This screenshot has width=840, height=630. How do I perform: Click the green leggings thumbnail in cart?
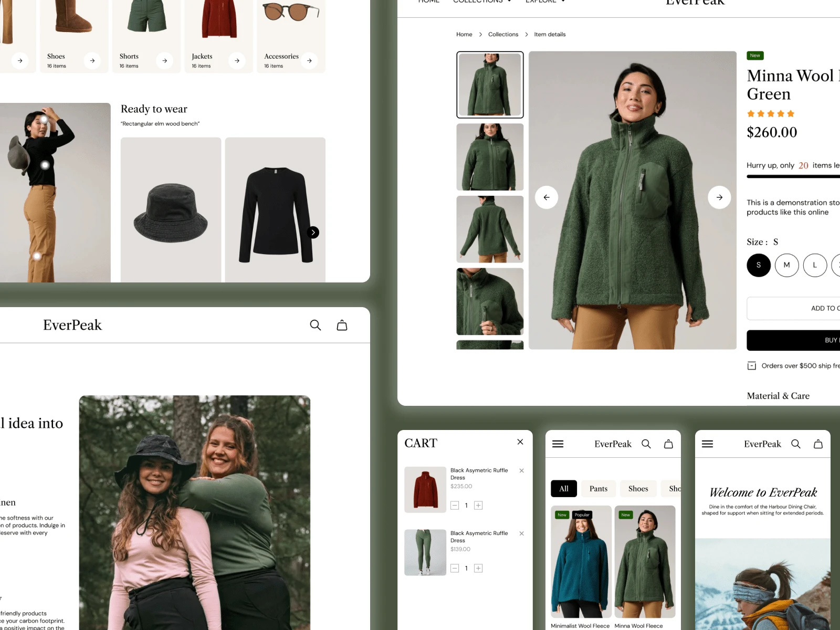[x=425, y=553]
